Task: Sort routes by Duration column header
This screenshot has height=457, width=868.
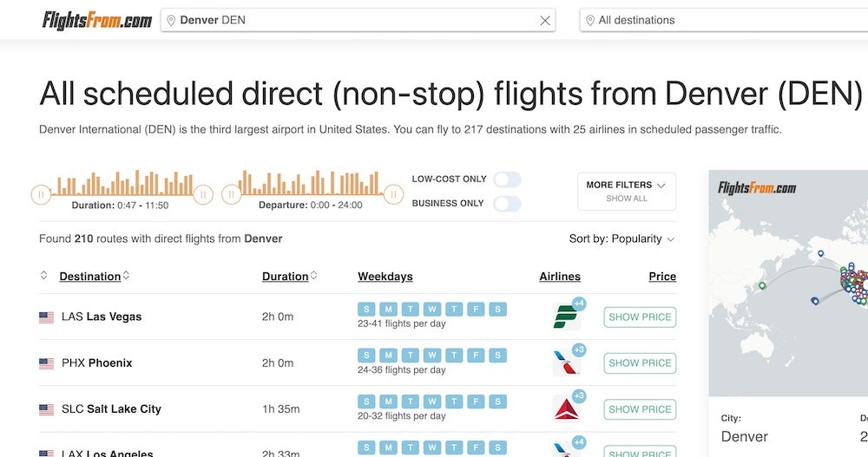Action: pyautogui.click(x=286, y=277)
